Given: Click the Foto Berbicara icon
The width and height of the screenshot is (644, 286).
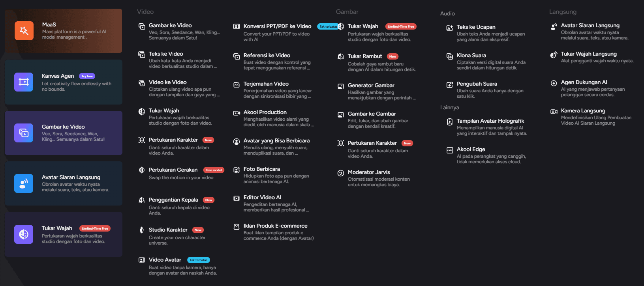Looking at the screenshot, I should 236,170.
